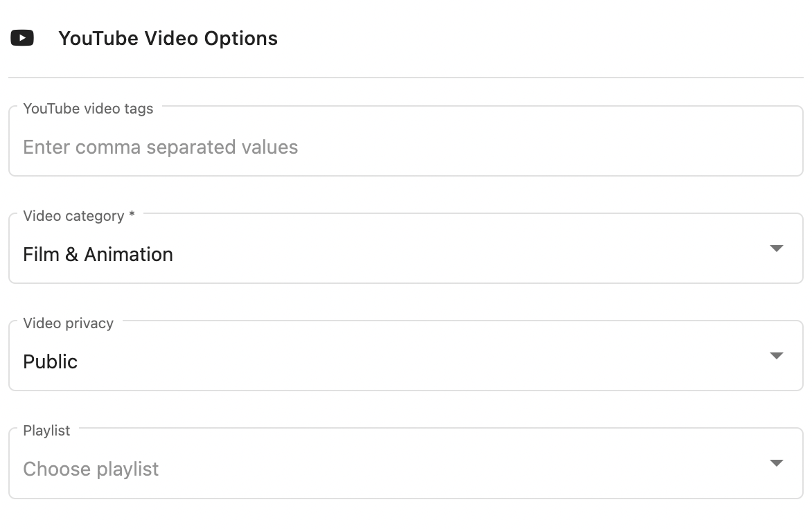Click the Playlist dropdown arrow
The image size is (812, 529).
click(776, 463)
